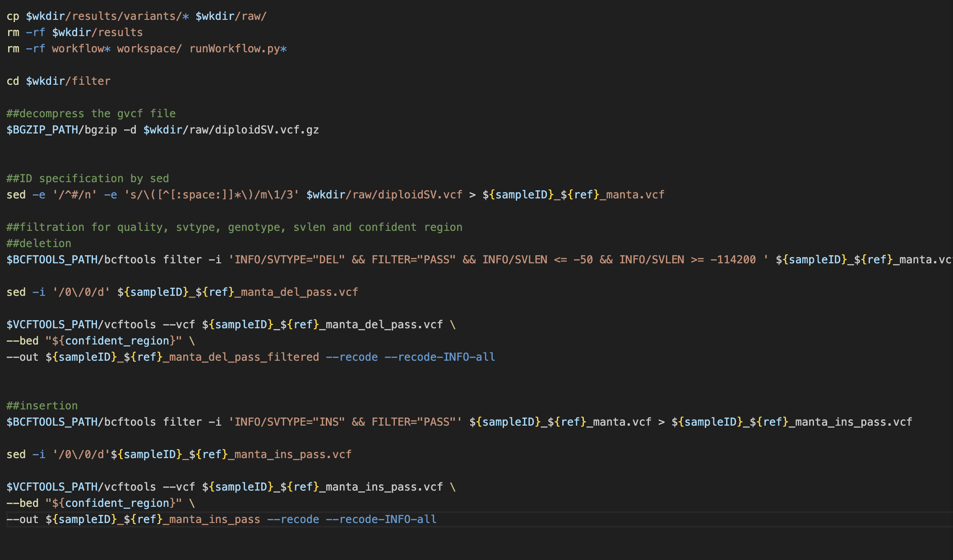
Task: Click 'workspace/' in the rm command
Action: 149,49
